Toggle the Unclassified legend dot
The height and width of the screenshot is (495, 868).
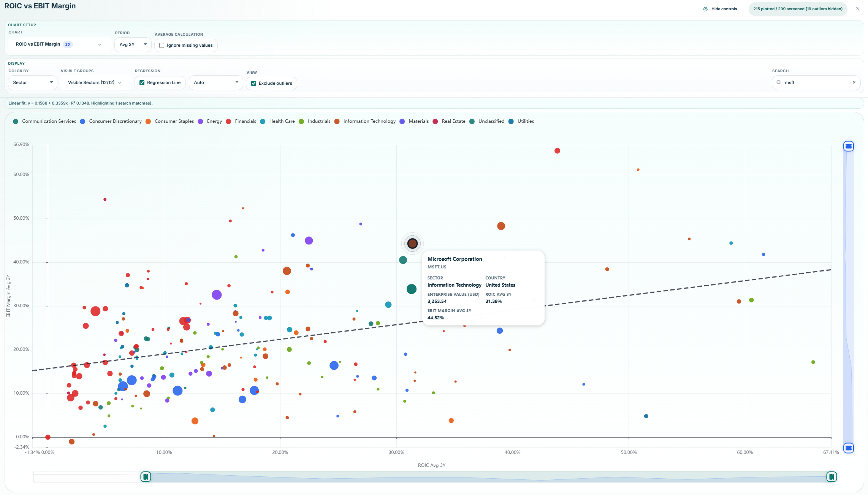472,121
